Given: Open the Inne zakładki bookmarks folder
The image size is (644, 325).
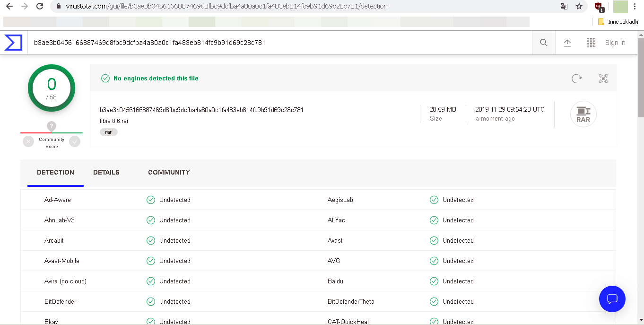Looking at the screenshot, I should coord(618,22).
